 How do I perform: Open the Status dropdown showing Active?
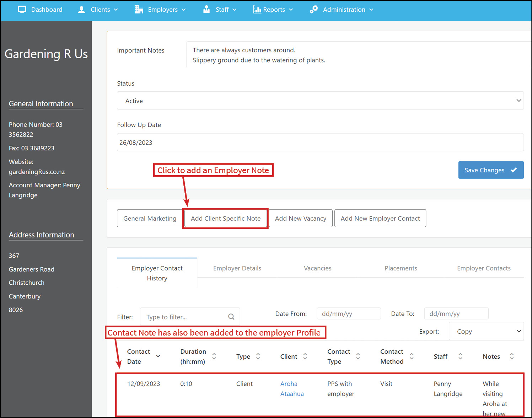coord(320,101)
